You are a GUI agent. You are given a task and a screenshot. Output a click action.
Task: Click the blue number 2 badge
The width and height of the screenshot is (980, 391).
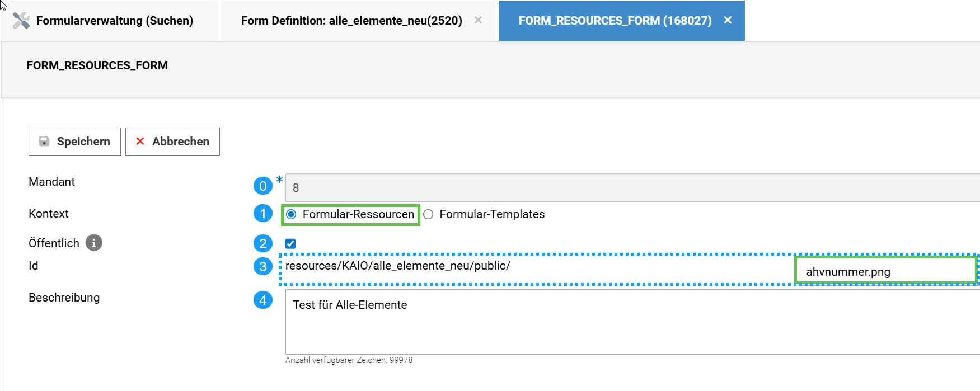[263, 244]
